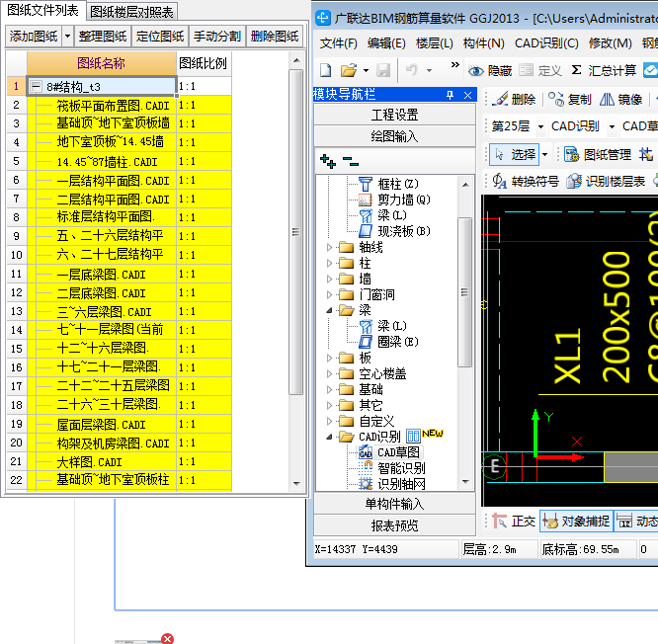Viewport: 658px width, 644px height.
Task: Open the 添加图纸 dropdown arrow
Action: 67,37
